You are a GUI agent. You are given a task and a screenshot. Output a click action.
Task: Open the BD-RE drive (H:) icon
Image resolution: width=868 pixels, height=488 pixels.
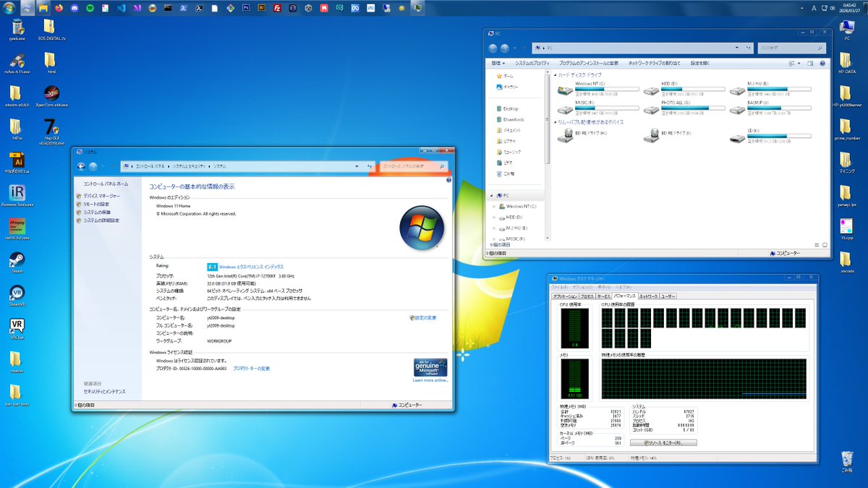[566, 135]
